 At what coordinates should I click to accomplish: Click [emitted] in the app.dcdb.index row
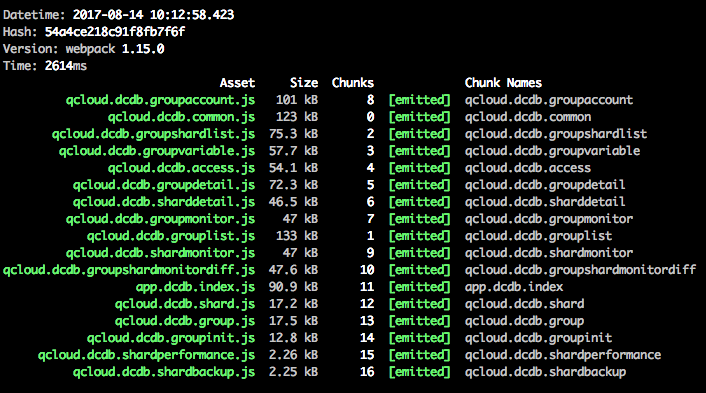(419, 287)
